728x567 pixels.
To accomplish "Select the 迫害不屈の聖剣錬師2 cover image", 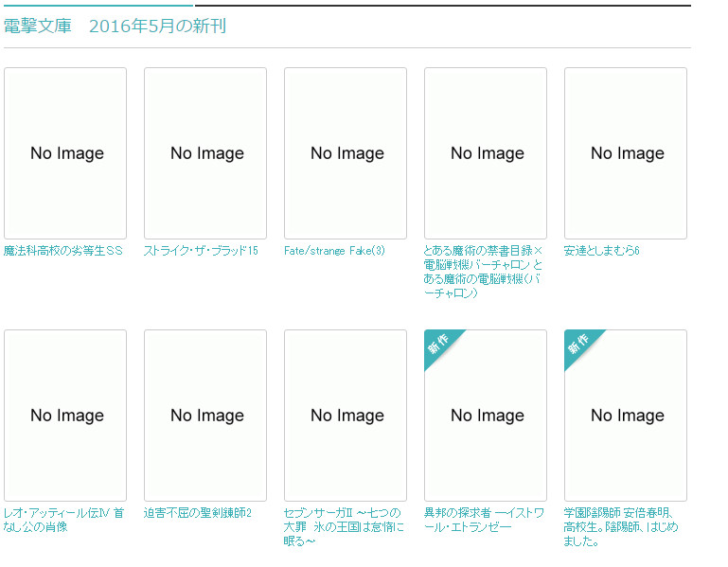I will (x=205, y=416).
